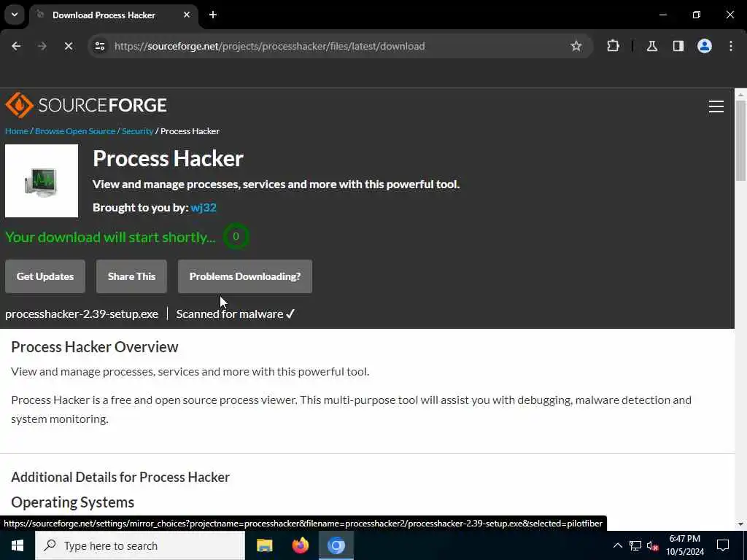Launch Firefox from the taskbar
Viewport: 747px width, 560px height.
click(300, 545)
